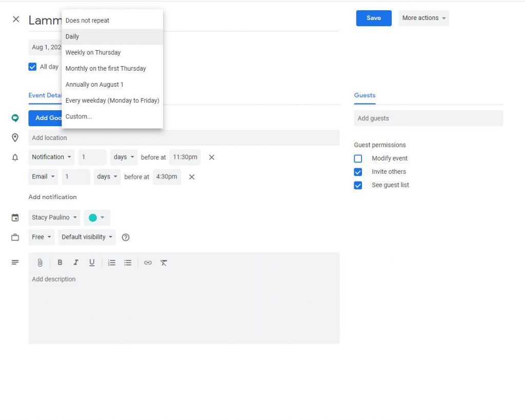Remove the 4:30pm email notification row
The height and width of the screenshot is (420, 525).
tap(192, 177)
